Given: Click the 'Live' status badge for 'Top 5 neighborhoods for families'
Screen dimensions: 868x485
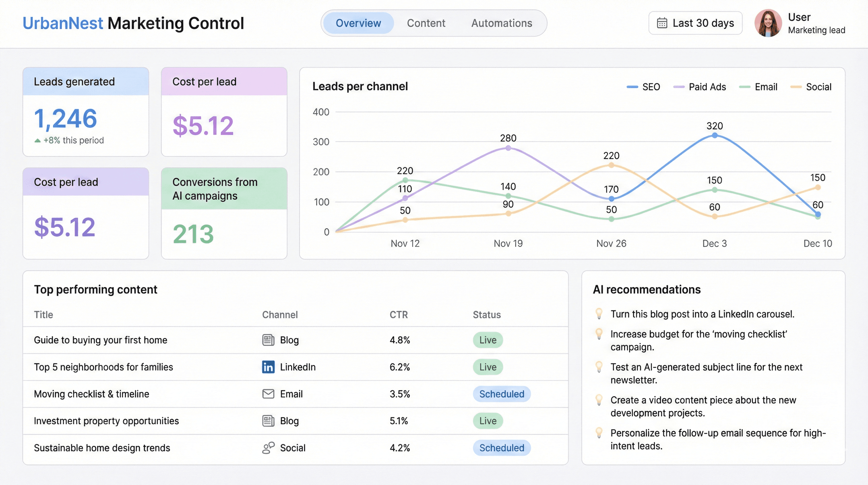Looking at the screenshot, I should 488,367.
